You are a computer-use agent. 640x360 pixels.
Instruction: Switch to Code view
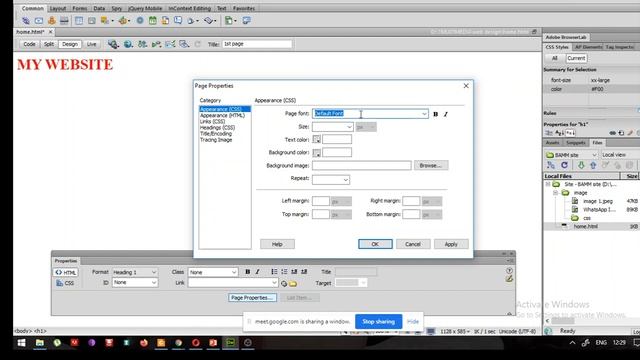coord(29,44)
